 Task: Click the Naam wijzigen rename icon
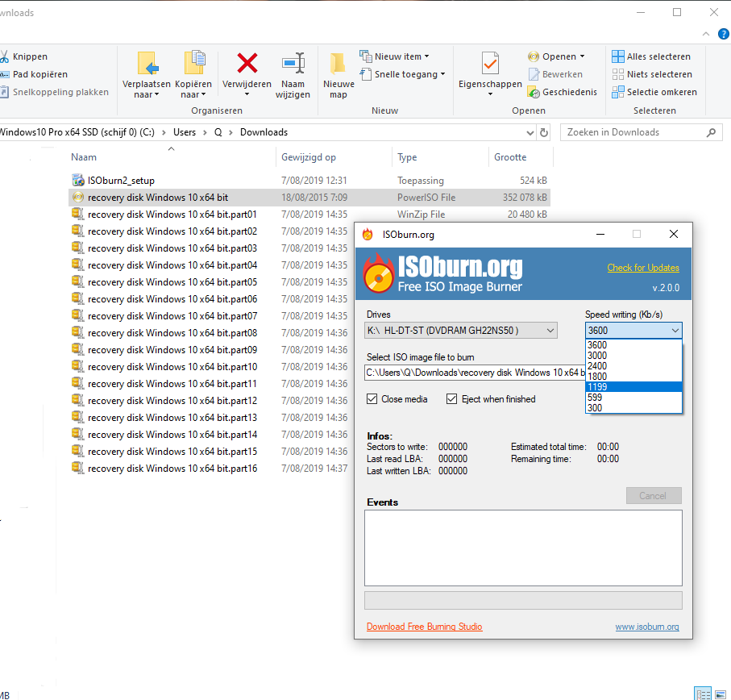pyautogui.click(x=293, y=64)
